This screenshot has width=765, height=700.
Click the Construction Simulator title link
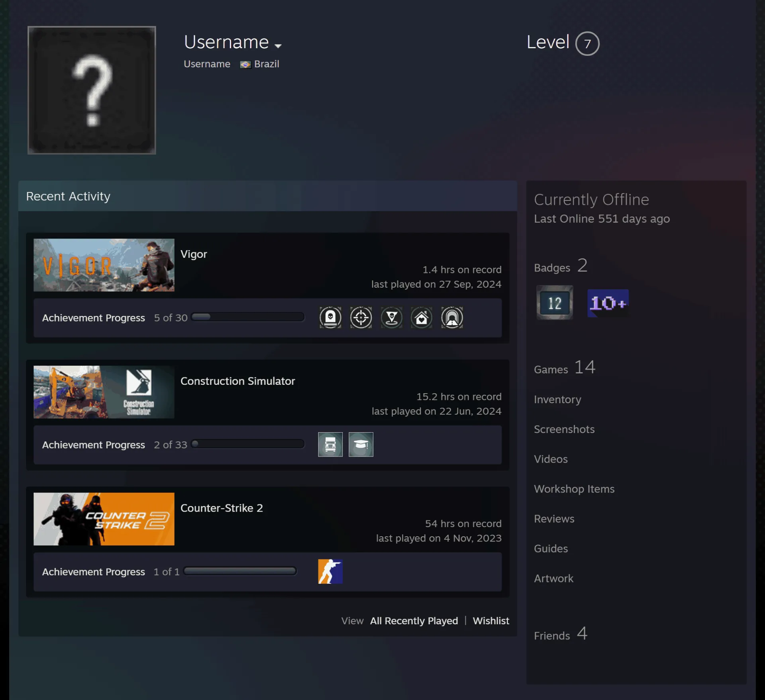pyautogui.click(x=238, y=381)
